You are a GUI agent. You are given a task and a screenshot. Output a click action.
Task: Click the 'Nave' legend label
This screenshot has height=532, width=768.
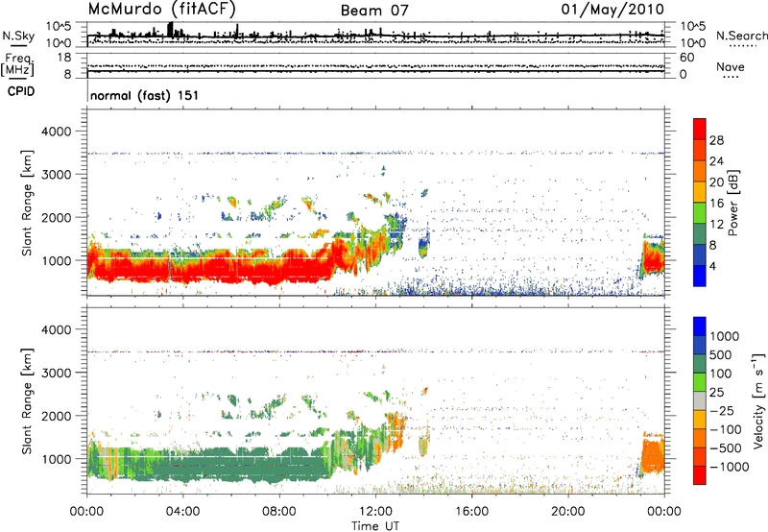pos(731,67)
